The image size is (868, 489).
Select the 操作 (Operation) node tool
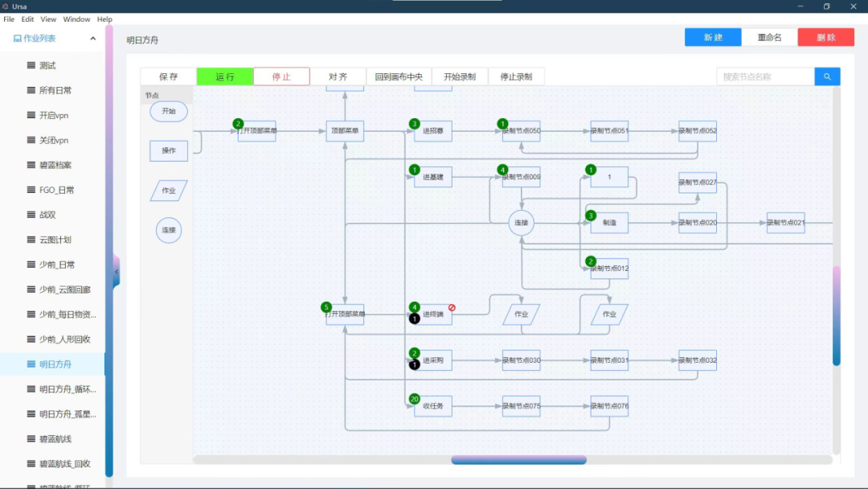(168, 150)
